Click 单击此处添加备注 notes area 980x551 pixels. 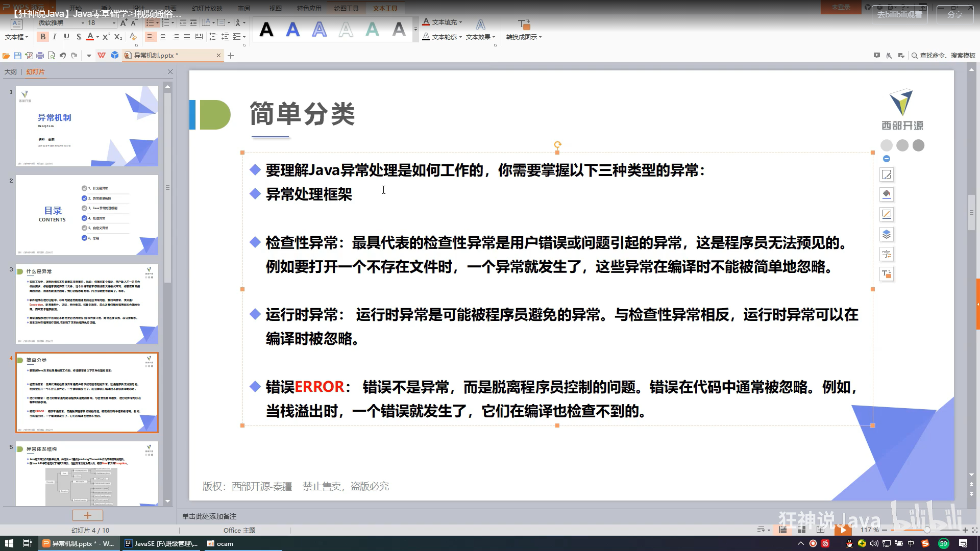[209, 516]
